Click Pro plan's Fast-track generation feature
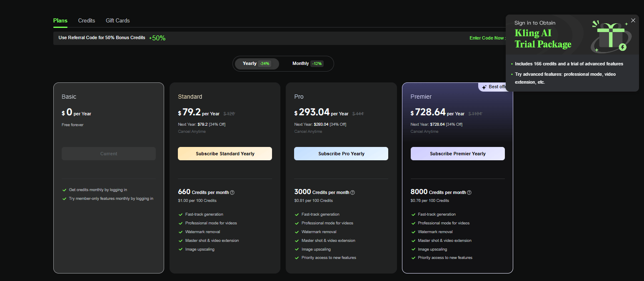This screenshot has height=281, width=644. click(x=320, y=214)
